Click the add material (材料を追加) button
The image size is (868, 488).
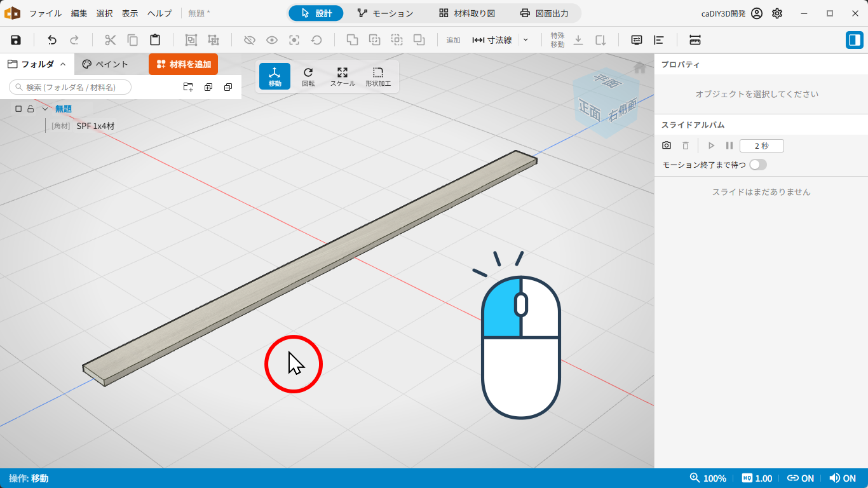[x=183, y=64]
